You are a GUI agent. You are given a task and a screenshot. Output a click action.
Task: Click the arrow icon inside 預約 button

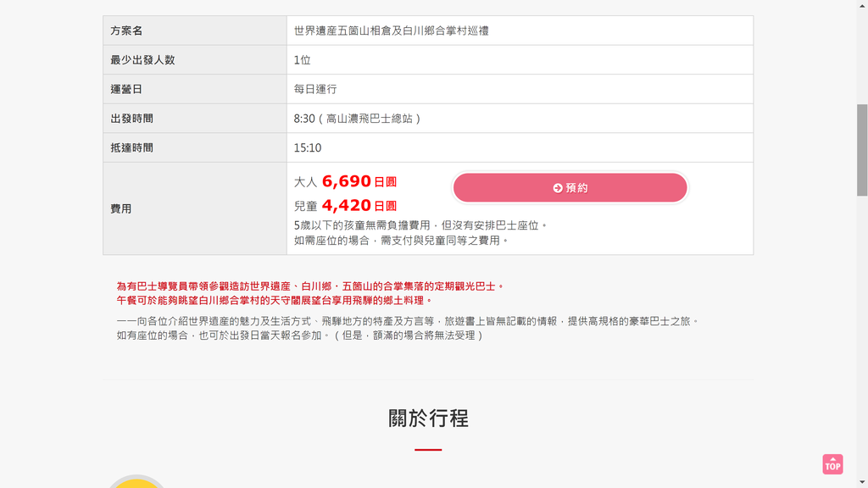click(558, 188)
